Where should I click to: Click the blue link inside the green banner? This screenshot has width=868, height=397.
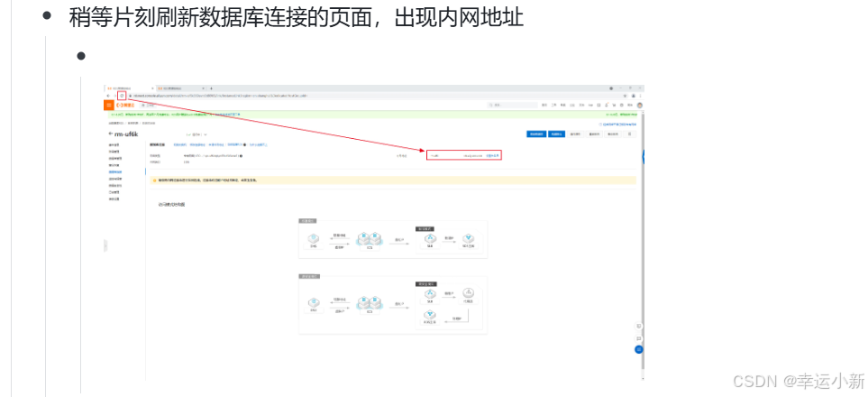point(227,115)
